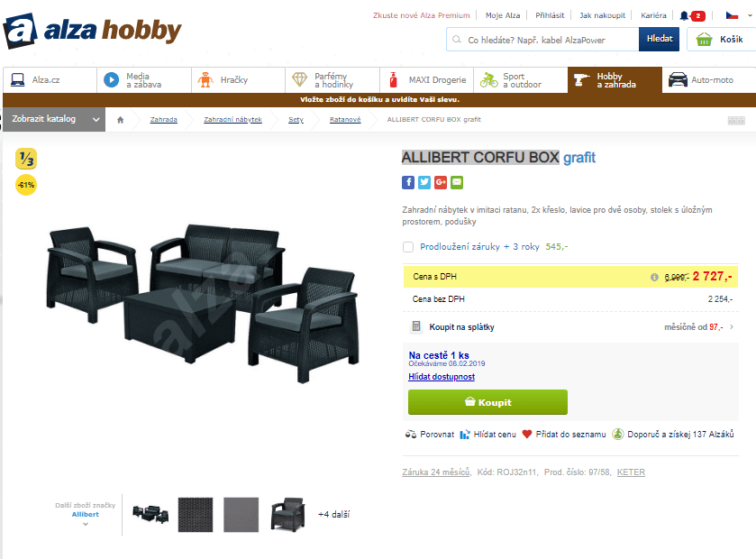Expand the Zobrazit katalog dropdown
The image size is (756, 559).
click(x=54, y=119)
